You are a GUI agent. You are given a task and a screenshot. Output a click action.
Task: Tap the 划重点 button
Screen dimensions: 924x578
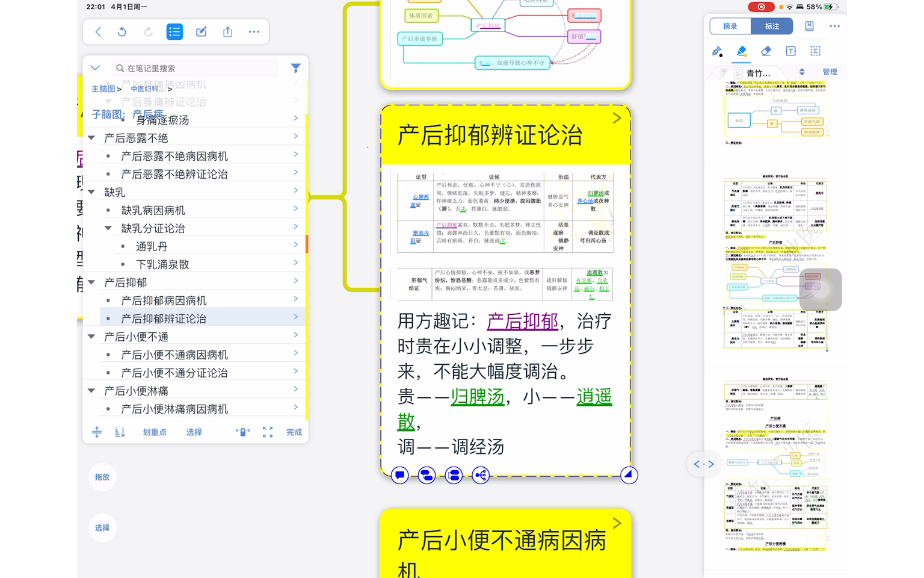coord(155,432)
